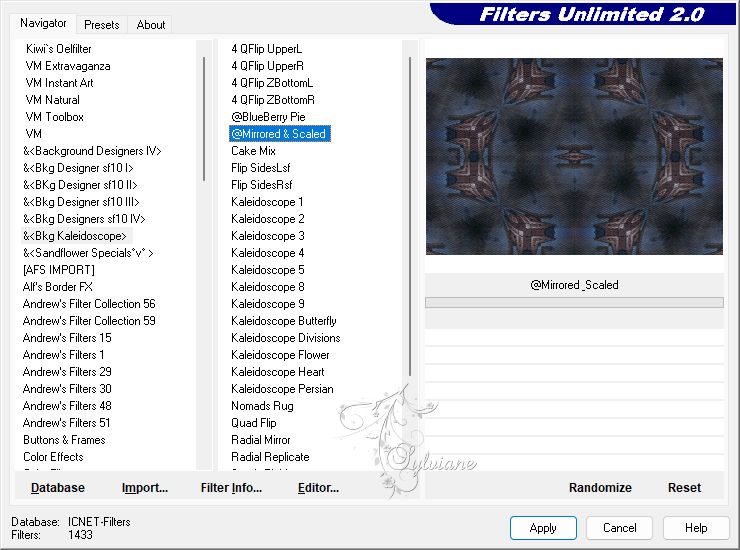The image size is (740, 550).
Task: Choose the @BlueBerry Pie filter
Action: pos(269,117)
